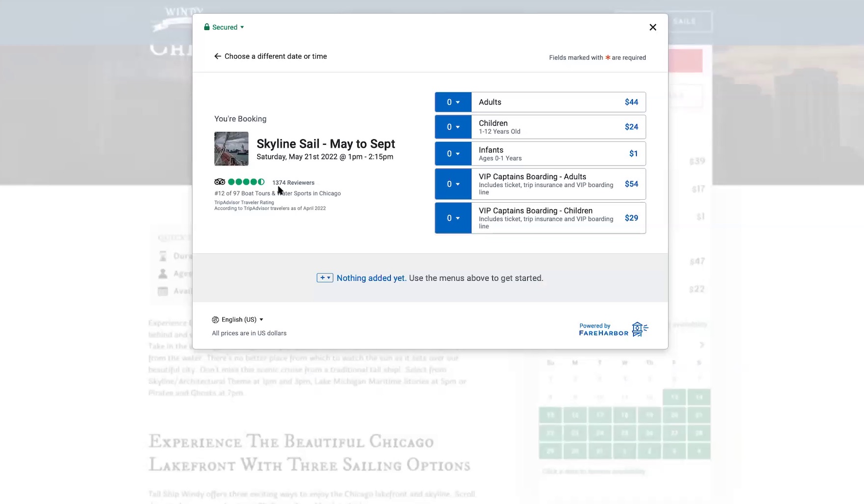The height and width of the screenshot is (504, 864).
Task: Close the booking dialog with X
Action: coord(652,27)
